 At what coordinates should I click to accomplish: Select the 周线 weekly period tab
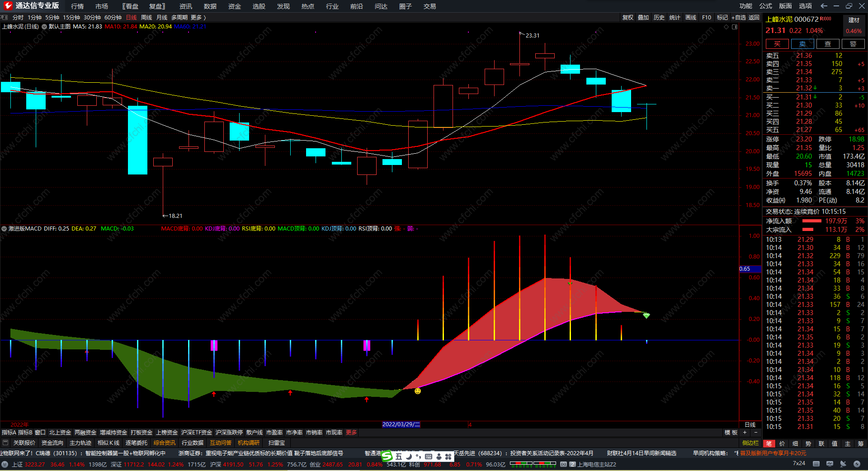[146, 17]
